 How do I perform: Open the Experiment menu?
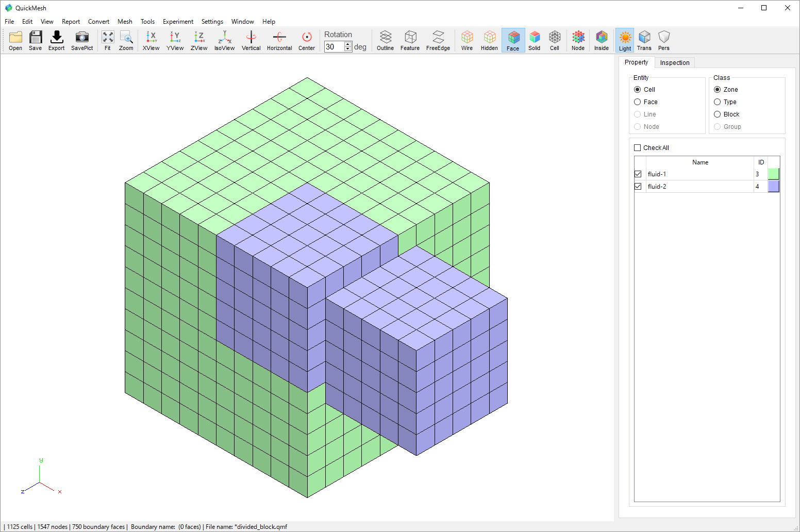178,22
